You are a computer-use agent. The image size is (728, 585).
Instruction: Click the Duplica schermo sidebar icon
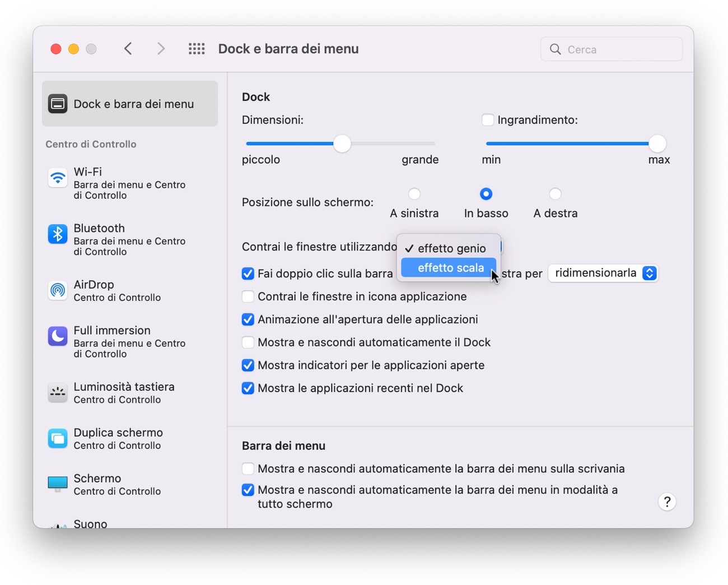(x=58, y=438)
